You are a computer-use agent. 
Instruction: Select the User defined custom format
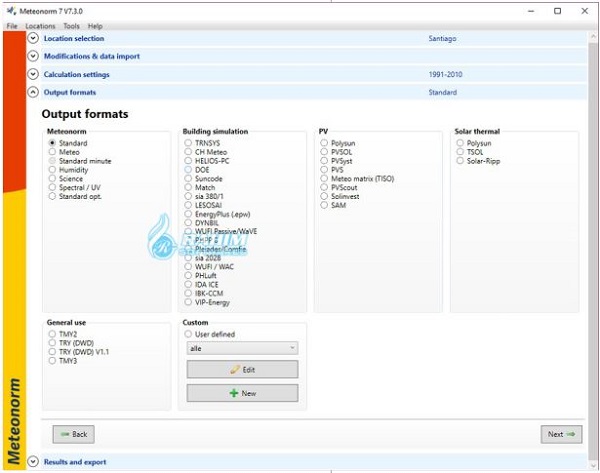(x=188, y=334)
